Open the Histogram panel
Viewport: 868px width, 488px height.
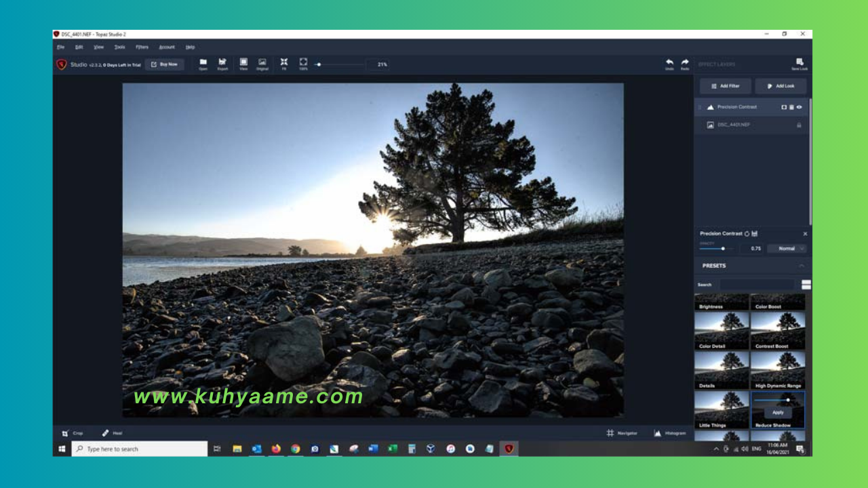[670, 433]
